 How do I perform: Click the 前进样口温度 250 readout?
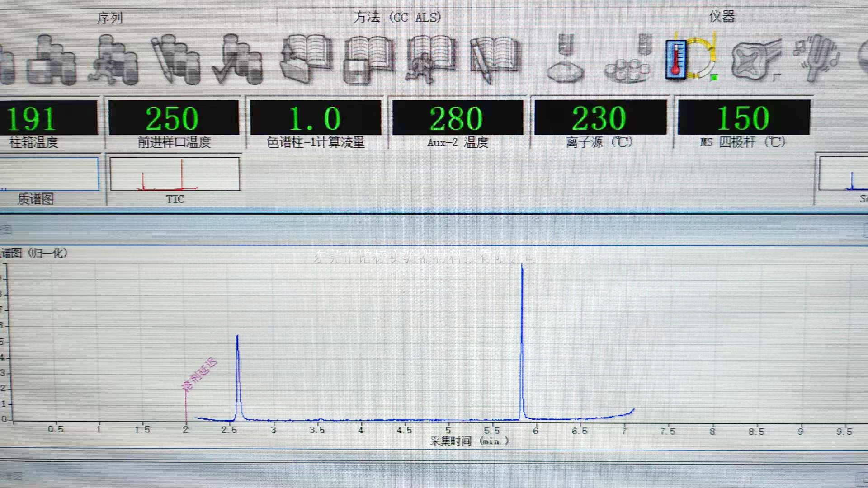click(173, 118)
